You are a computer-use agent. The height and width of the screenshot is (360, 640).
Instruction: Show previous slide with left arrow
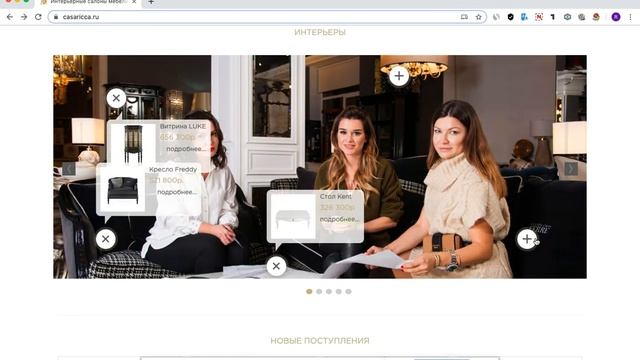[69, 169]
